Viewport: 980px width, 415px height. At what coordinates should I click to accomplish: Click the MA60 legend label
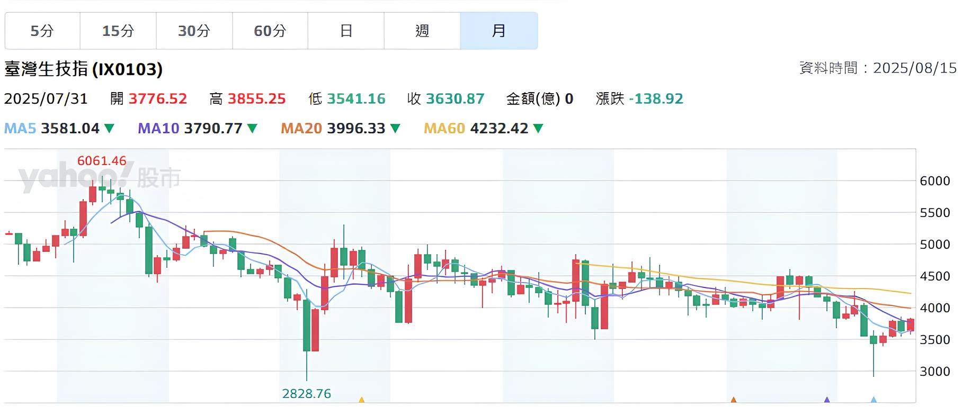point(444,128)
